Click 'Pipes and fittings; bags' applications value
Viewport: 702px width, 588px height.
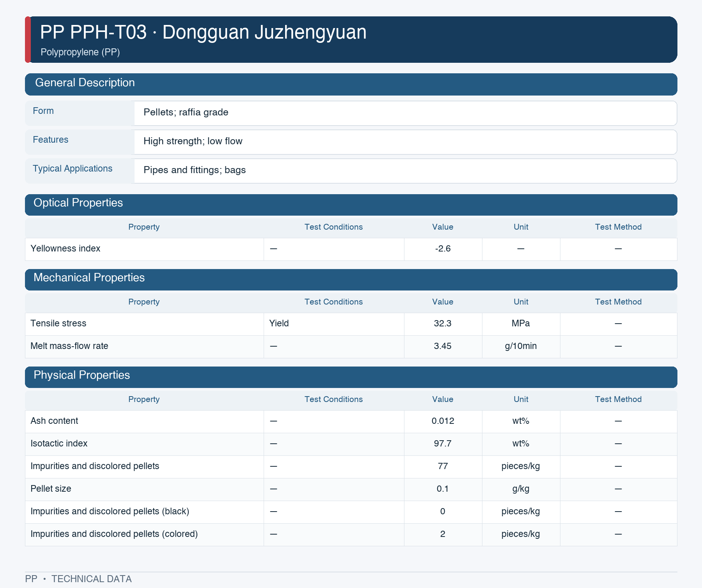195,170
